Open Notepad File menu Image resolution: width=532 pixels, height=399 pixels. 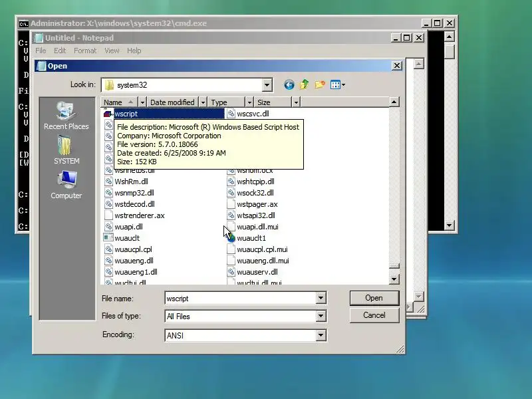coord(41,51)
